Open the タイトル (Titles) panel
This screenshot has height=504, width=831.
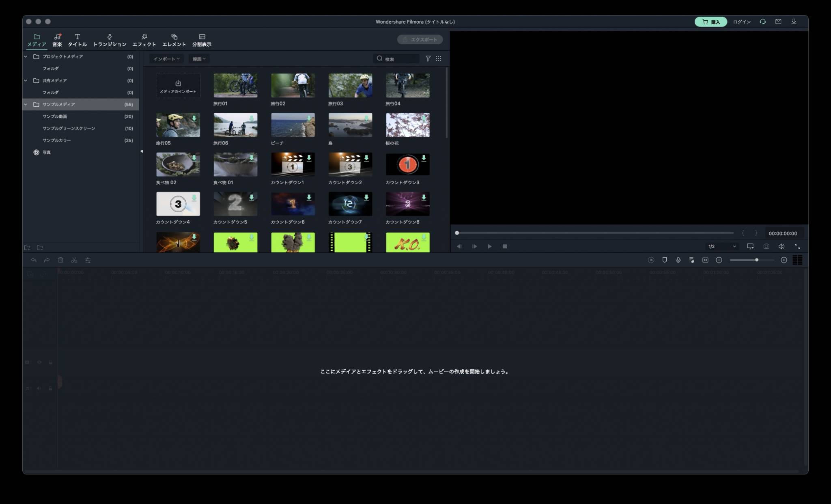tap(77, 39)
